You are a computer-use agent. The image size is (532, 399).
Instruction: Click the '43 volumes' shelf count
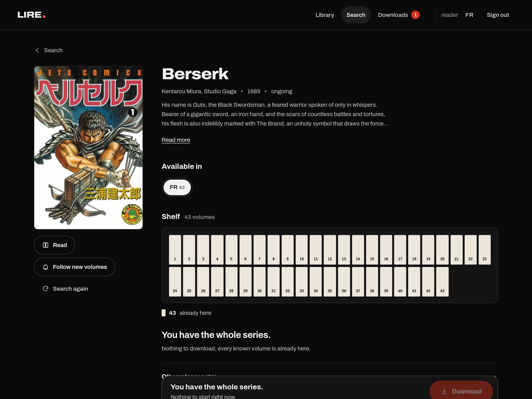tap(199, 217)
